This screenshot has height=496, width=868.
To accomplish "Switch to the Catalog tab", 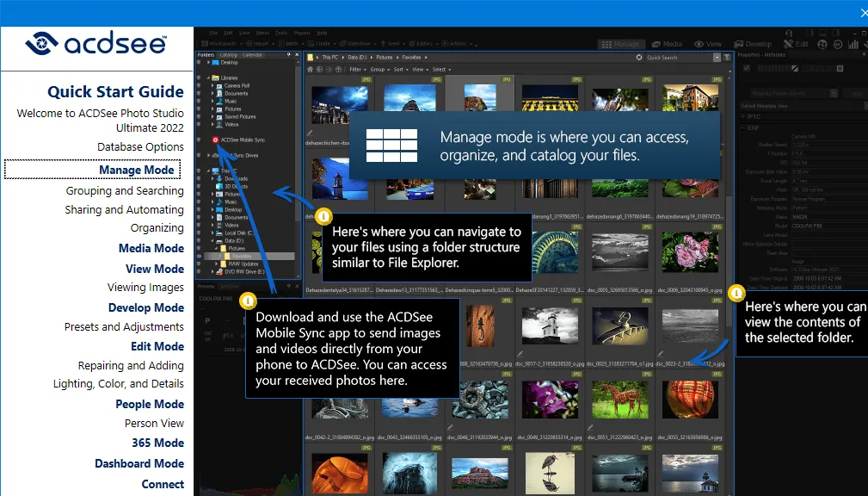I will 228,55.
